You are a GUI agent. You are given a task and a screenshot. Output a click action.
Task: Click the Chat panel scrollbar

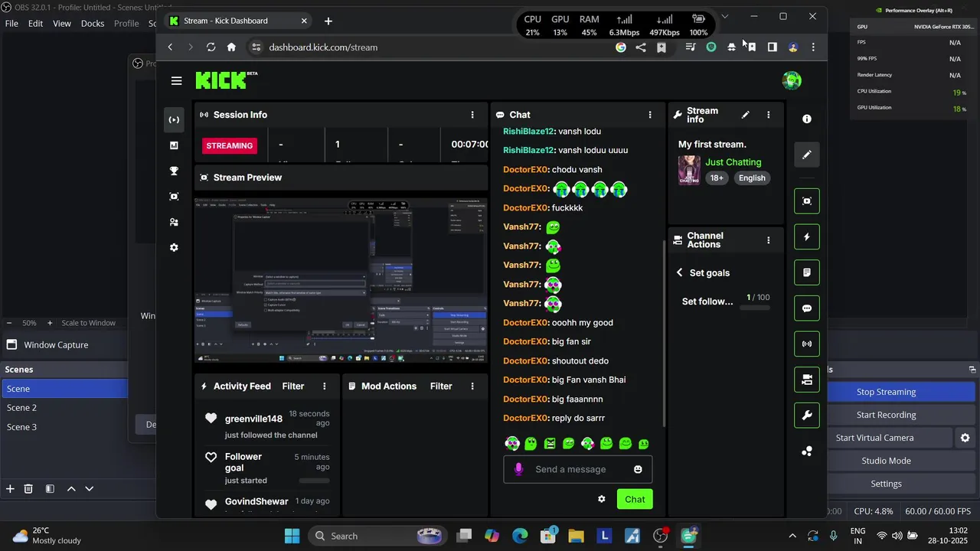pyautogui.click(x=664, y=333)
